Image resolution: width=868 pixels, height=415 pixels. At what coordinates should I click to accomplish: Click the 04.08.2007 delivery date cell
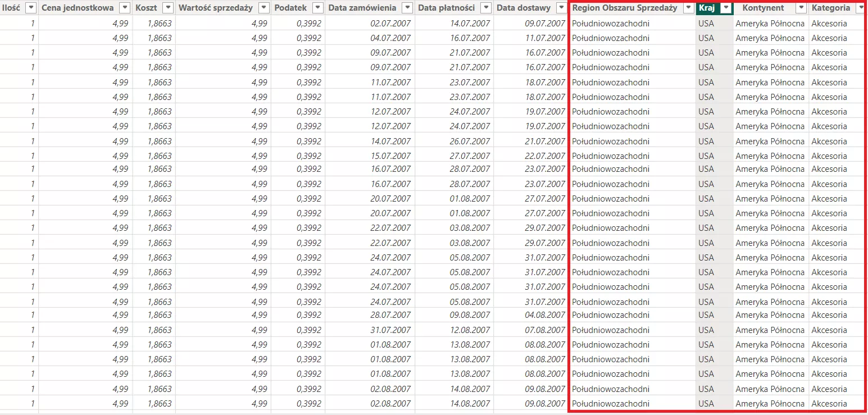click(x=544, y=315)
